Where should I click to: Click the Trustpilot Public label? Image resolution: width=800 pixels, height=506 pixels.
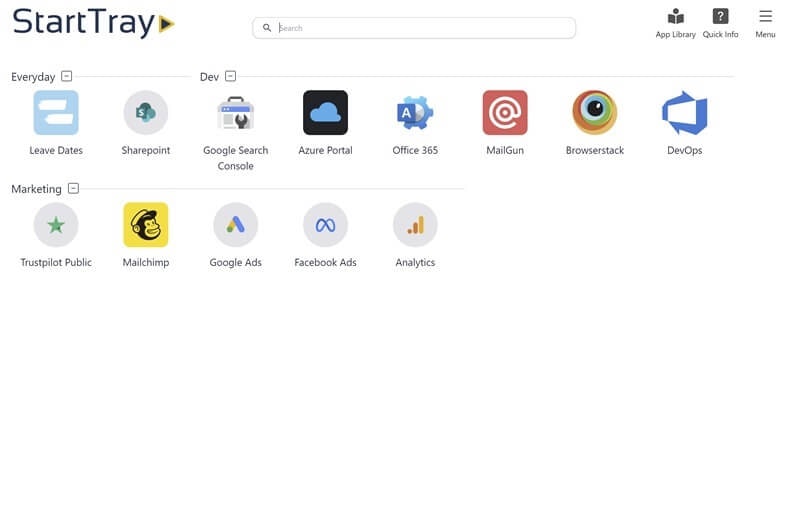56,263
